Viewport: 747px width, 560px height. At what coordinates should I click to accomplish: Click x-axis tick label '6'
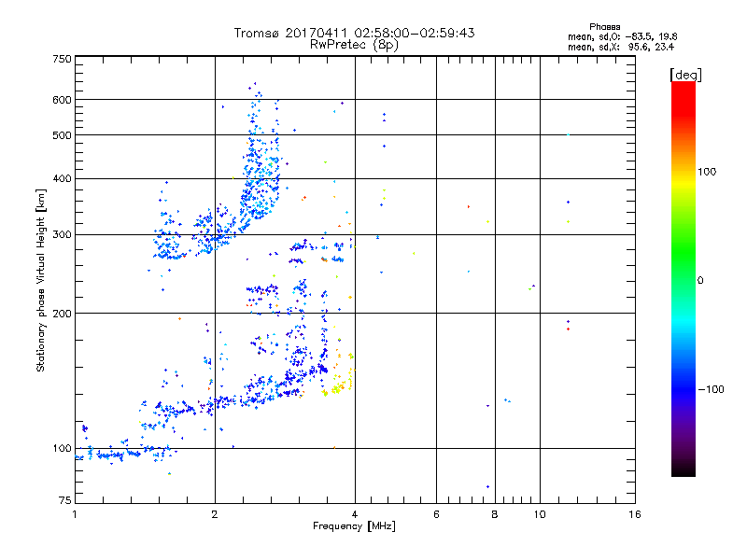point(436,514)
